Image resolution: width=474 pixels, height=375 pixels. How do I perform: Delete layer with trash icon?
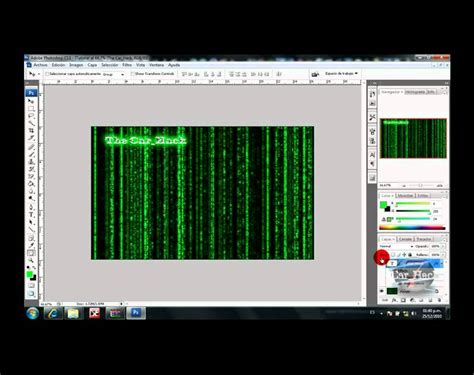tap(439, 300)
